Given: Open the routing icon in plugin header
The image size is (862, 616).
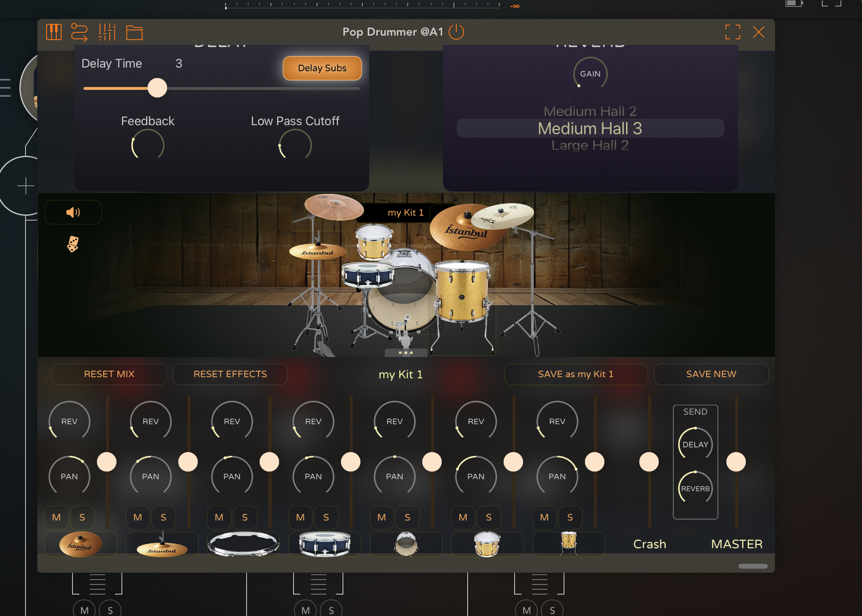Looking at the screenshot, I should [x=79, y=32].
